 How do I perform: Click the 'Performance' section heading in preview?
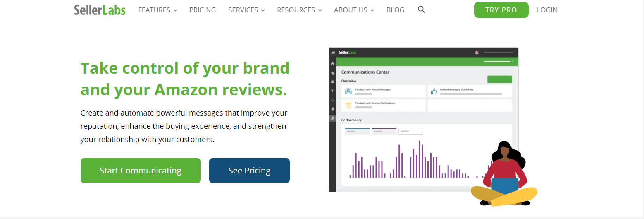tap(352, 120)
